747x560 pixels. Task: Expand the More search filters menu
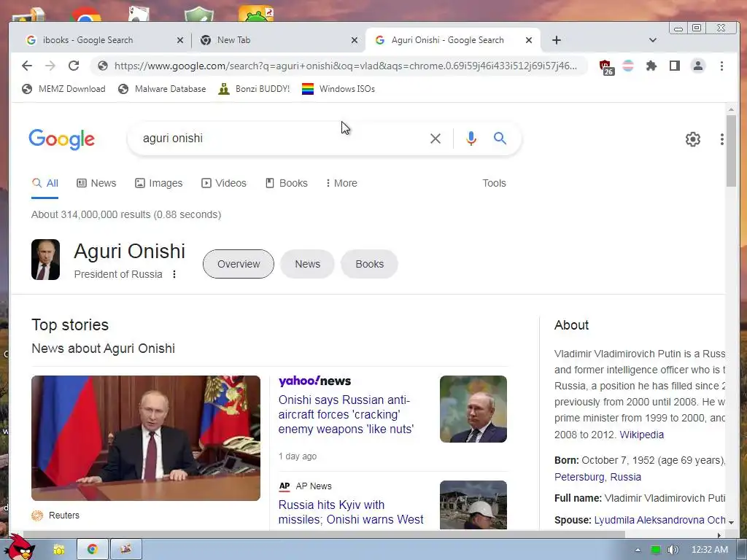click(341, 183)
